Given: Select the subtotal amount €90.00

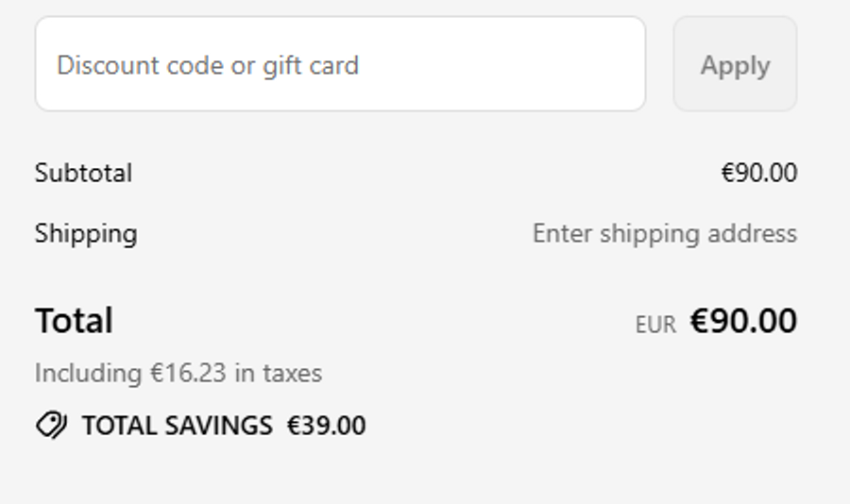Looking at the screenshot, I should (758, 174).
